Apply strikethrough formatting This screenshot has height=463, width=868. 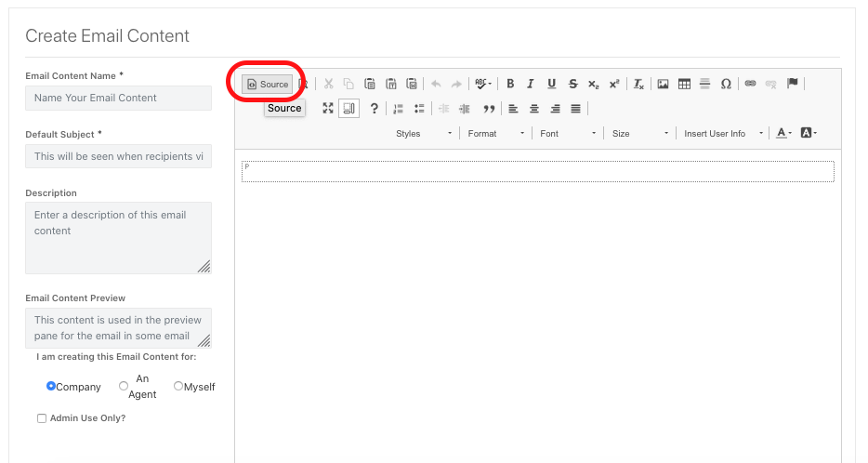[573, 84]
